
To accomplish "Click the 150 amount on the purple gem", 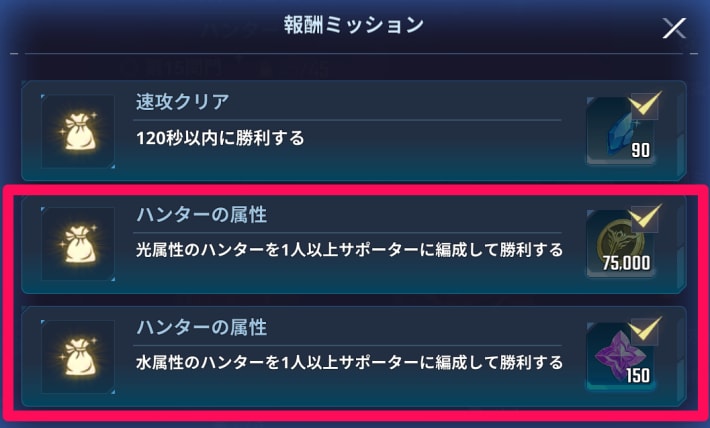I will click(638, 375).
